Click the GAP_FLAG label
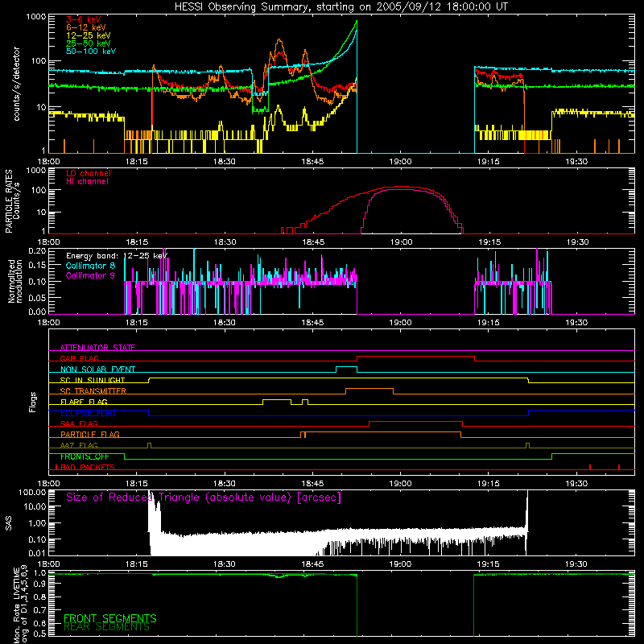The width and height of the screenshot is (644, 644). pos(79,358)
